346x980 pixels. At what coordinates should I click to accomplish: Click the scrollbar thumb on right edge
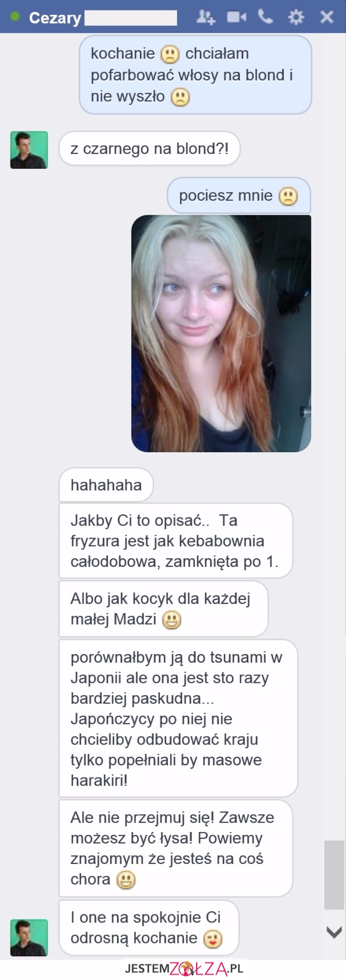tap(334, 875)
